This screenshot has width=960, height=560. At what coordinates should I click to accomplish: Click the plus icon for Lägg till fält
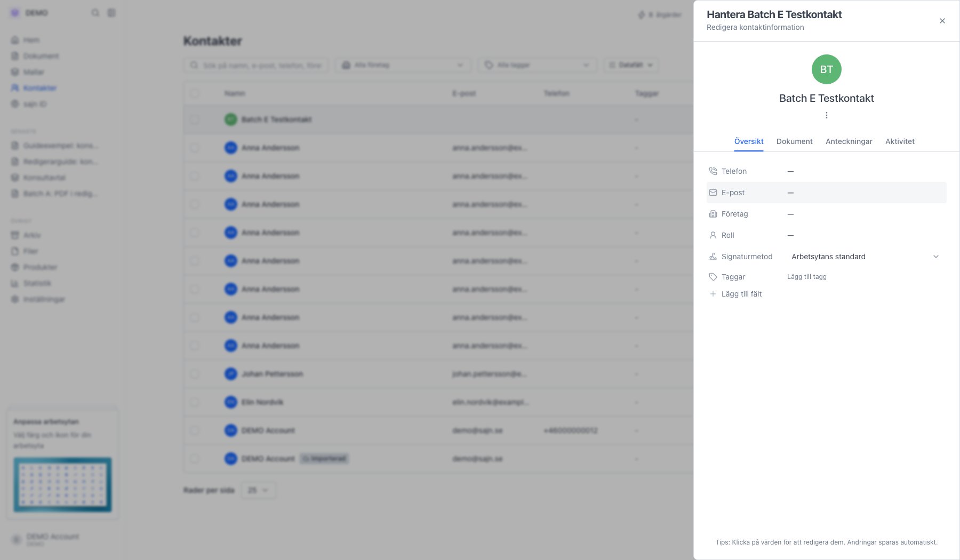tap(713, 294)
